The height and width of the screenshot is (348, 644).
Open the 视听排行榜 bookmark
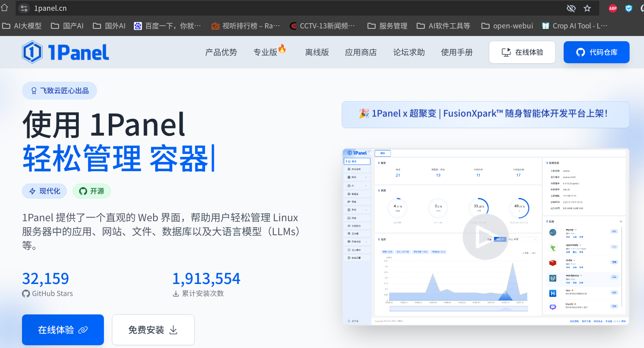(x=245, y=26)
